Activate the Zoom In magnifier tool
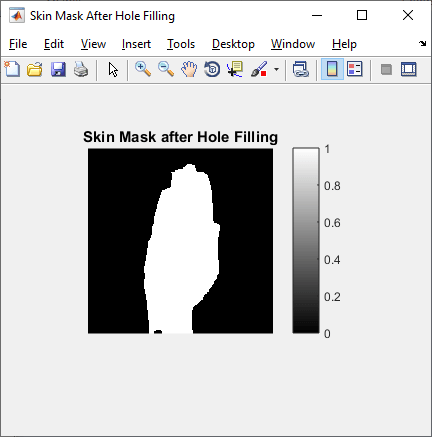Image resolution: width=433 pixels, height=437 pixels. (x=143, y=69)
